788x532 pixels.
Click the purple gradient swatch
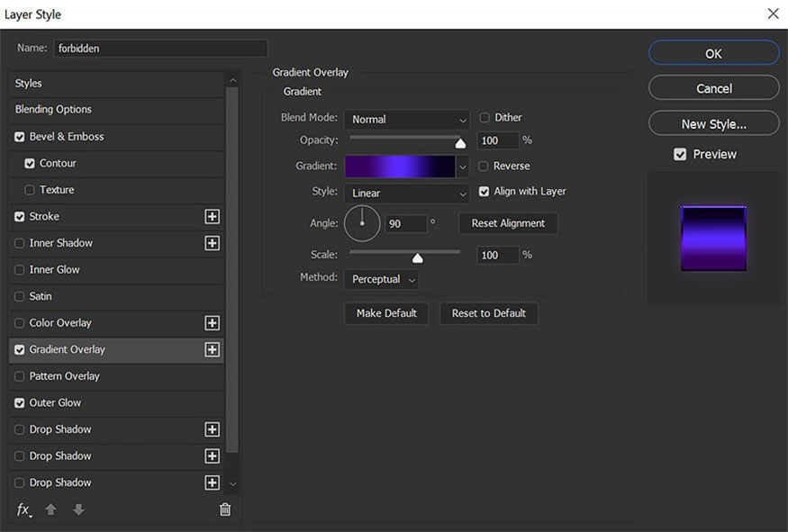[x=399, y=167]
